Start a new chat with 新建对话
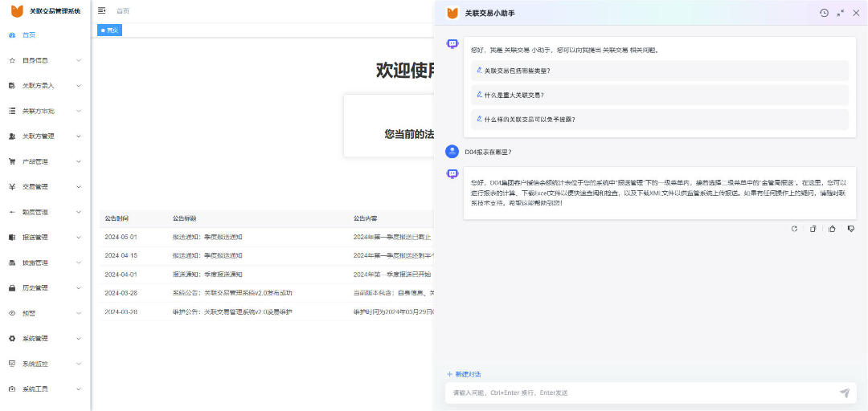 tap(464, 374)
